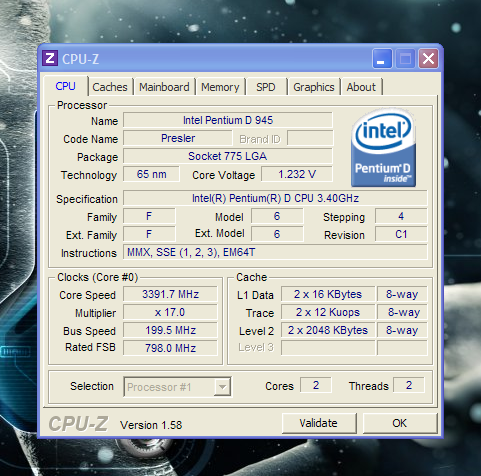Click the Intel Pentium D inside logo
Screen dimensions: 481x476
pos(383,147)
